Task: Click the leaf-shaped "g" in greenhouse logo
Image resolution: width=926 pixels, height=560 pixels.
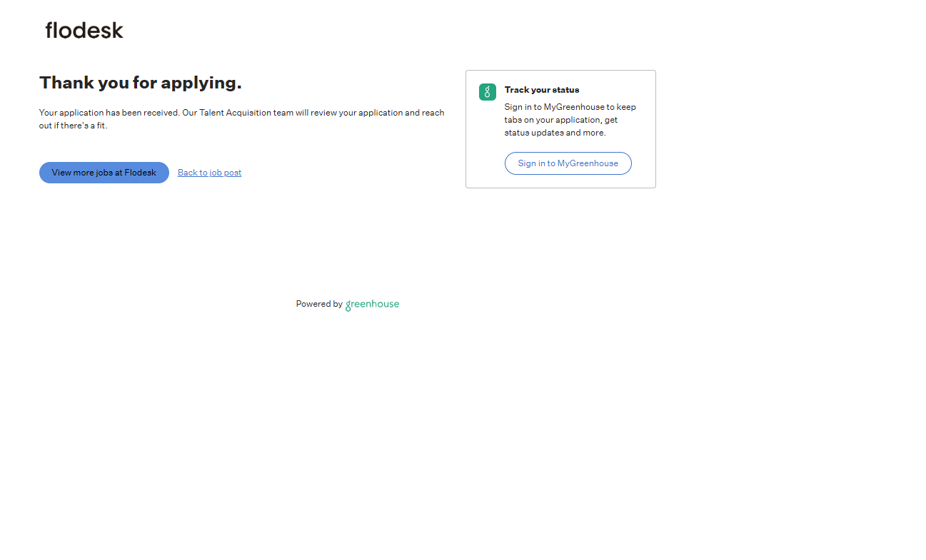Action: coord(348,305)
